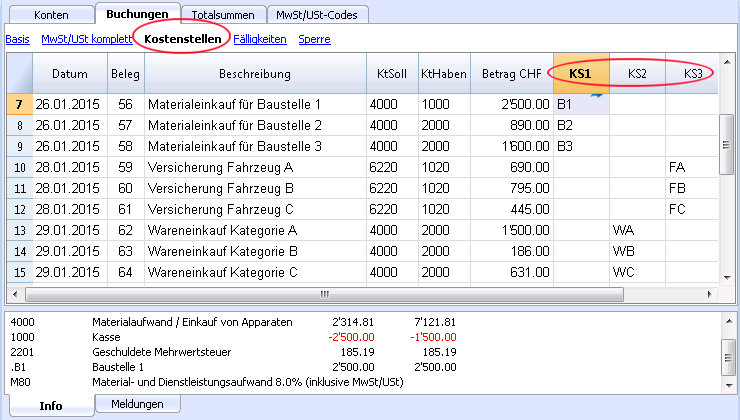The width and height of the screenshot is (740, 420).
Task: Click KS3 cell containing FC
Action: [x=692, y=209]
